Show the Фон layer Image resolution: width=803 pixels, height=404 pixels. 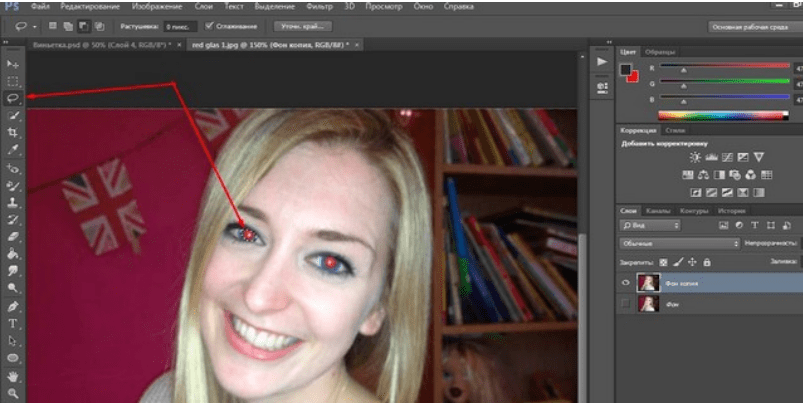[x=626, y=304]
